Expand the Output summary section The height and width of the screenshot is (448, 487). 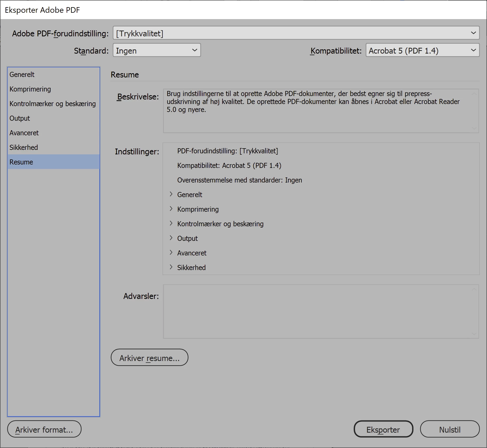point(171,238)
